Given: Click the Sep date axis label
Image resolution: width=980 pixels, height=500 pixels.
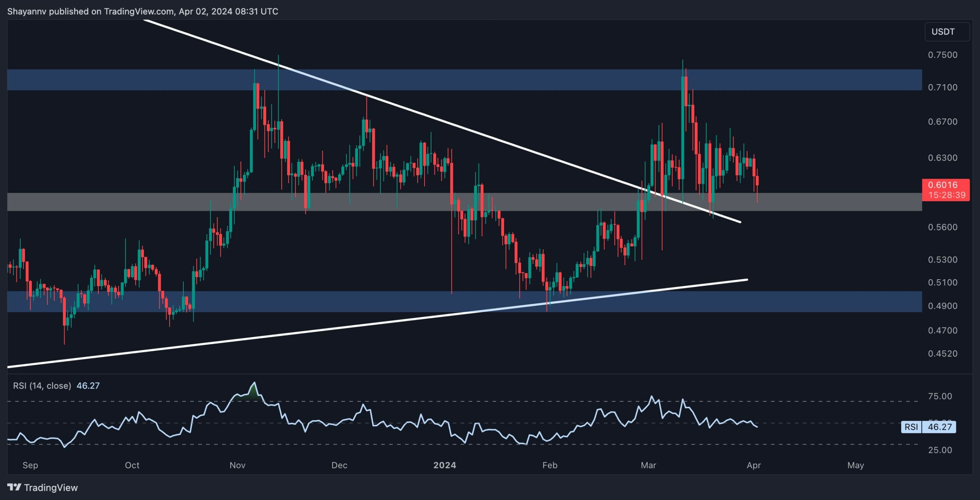Looking at the screenshot, I should (30, 465).
